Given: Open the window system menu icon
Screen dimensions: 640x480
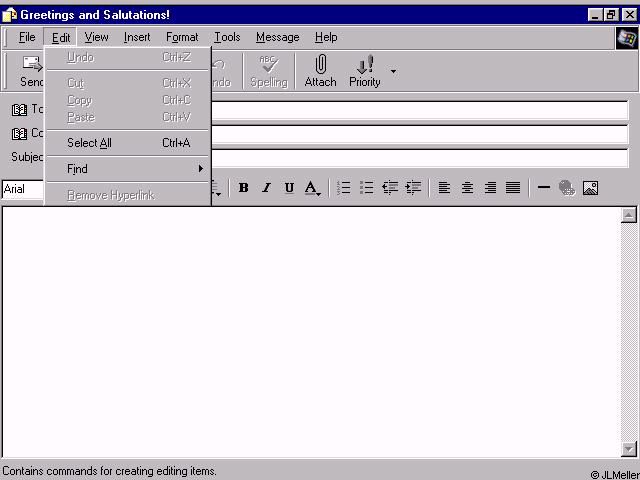Looking at the screenshot, I should pyautogui.click(x=9, y=15).
